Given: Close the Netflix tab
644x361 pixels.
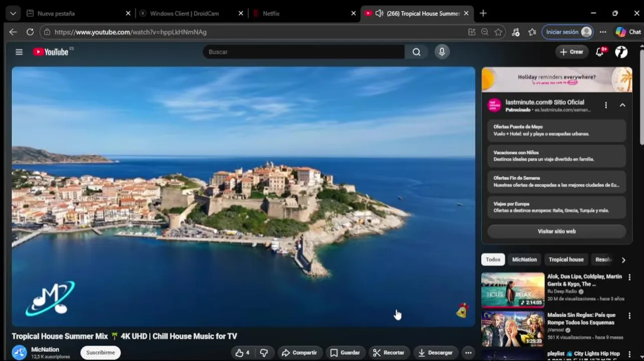Looking at the screenshot, I should point(353,14).
